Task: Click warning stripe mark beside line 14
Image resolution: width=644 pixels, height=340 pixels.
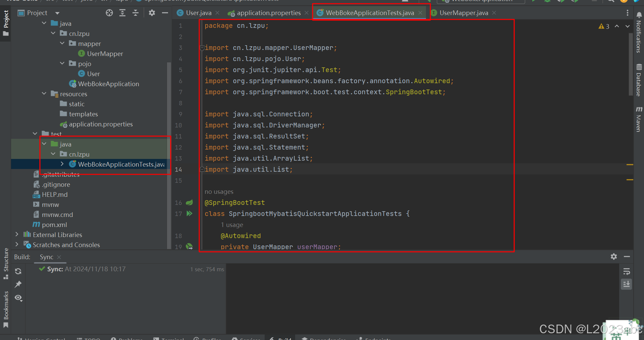Action: [x=630, y=165]
